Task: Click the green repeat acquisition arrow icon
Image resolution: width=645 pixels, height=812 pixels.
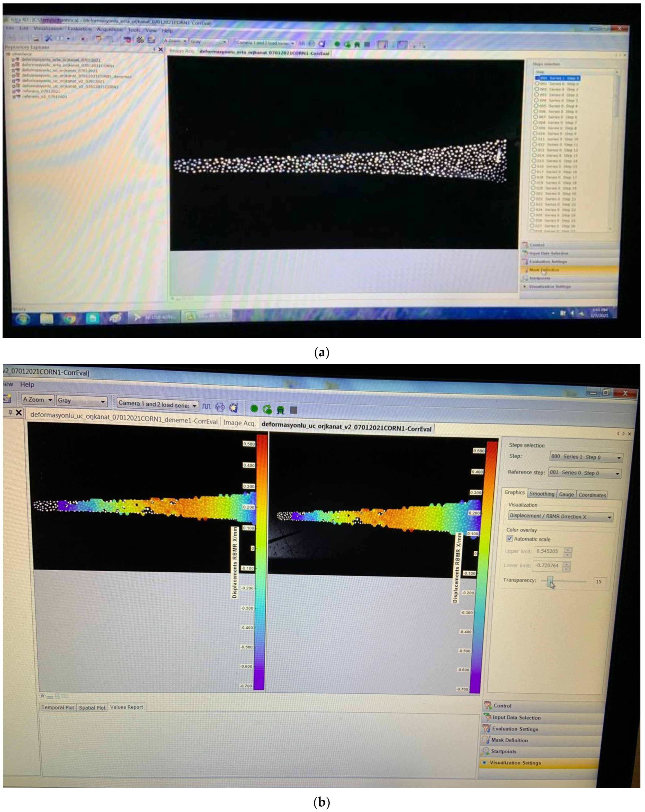Action: 267,409
